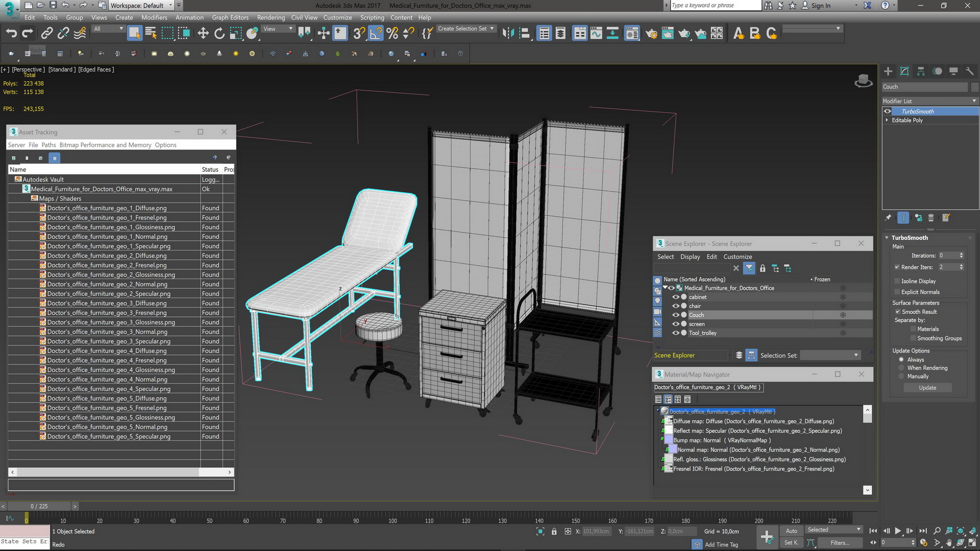Click the Mirror tool icon
Screen dimensions: 980x551
[x=508, y=34]
